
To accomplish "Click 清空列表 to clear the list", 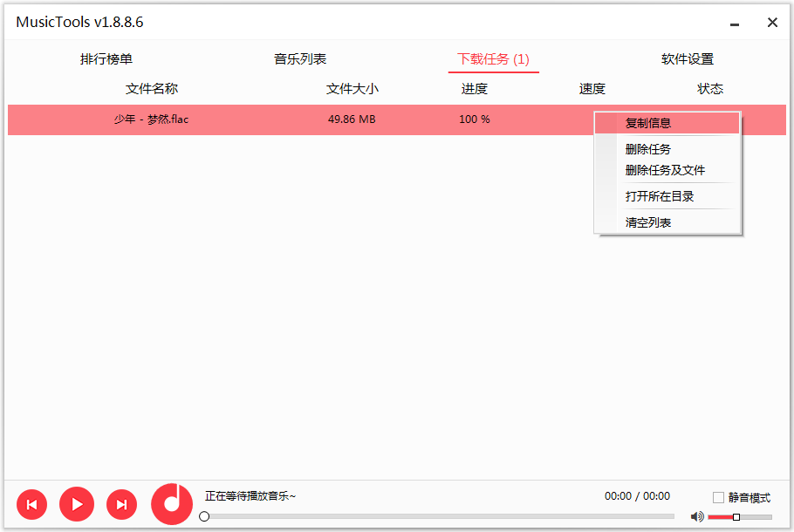I will coord(648,222).
